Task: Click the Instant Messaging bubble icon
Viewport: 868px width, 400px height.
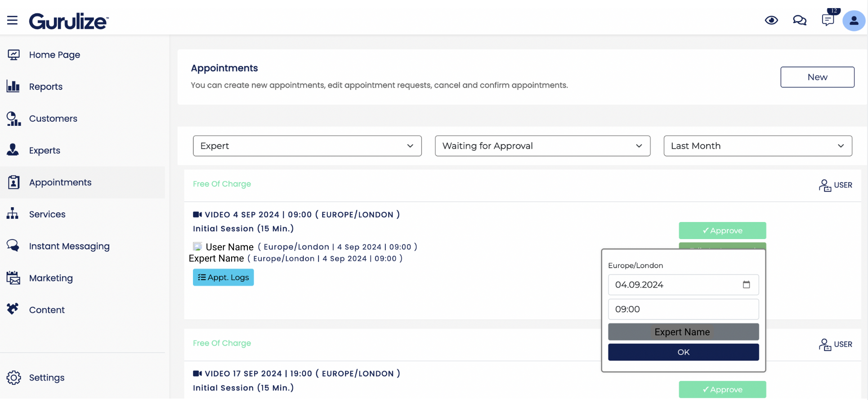Action: pyautogui.click(x=13, y=245)
